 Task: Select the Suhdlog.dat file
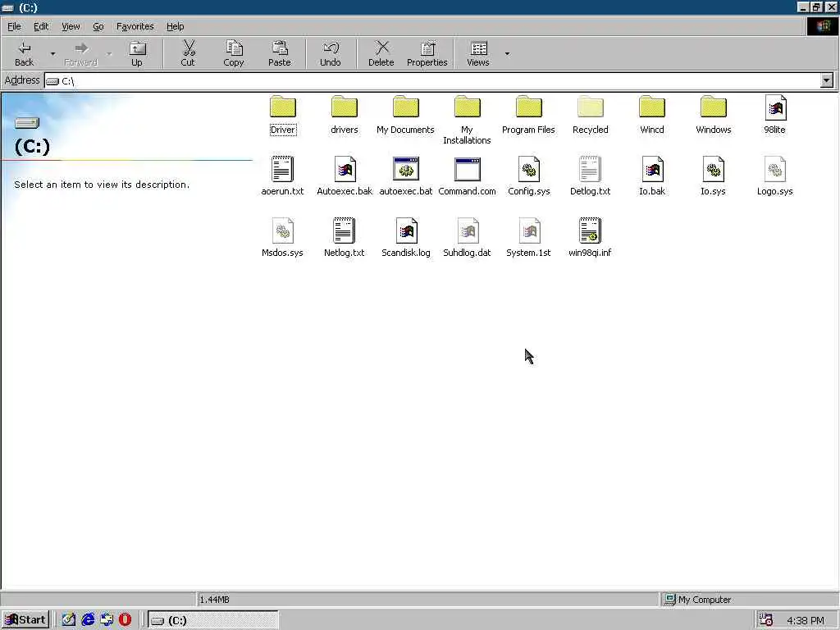[467, 238]
